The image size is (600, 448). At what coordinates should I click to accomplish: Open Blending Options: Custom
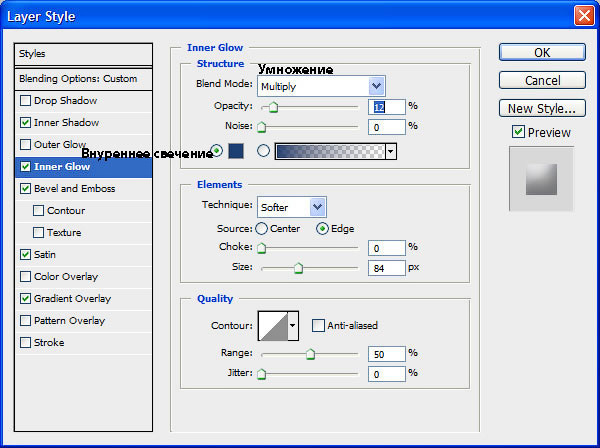click(x=83, y=79)
